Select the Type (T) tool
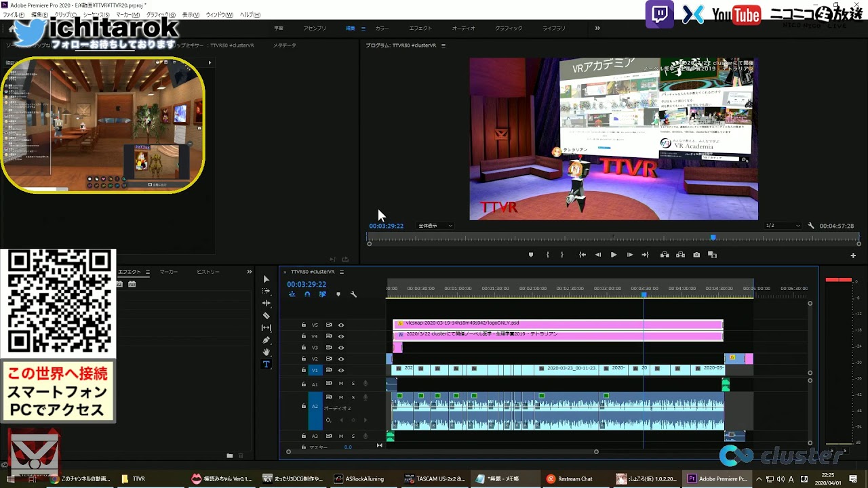 point(266,364)
